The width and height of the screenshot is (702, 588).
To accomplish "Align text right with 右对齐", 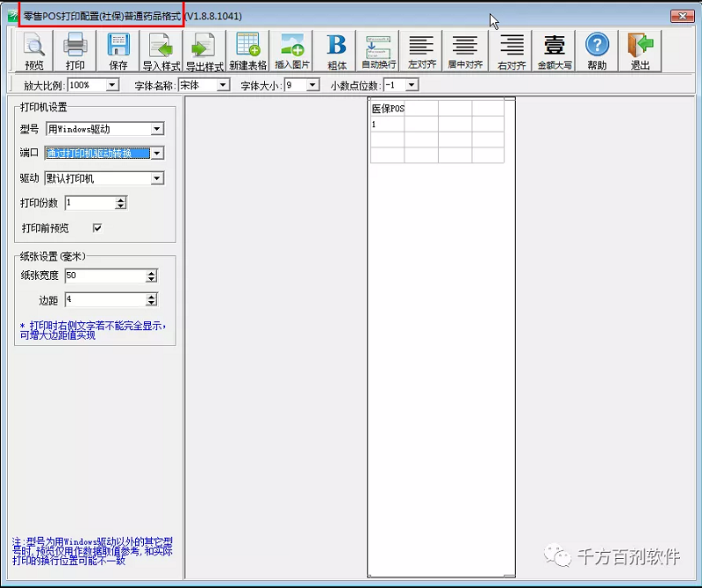I will pyautogui.click(x=511, y=51).
